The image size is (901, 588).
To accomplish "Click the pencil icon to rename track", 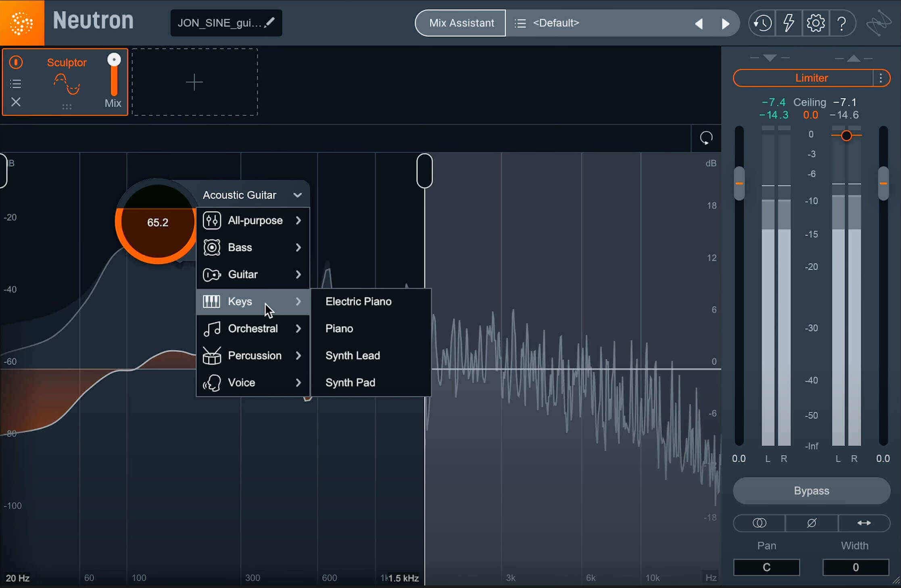I will 269,22.
